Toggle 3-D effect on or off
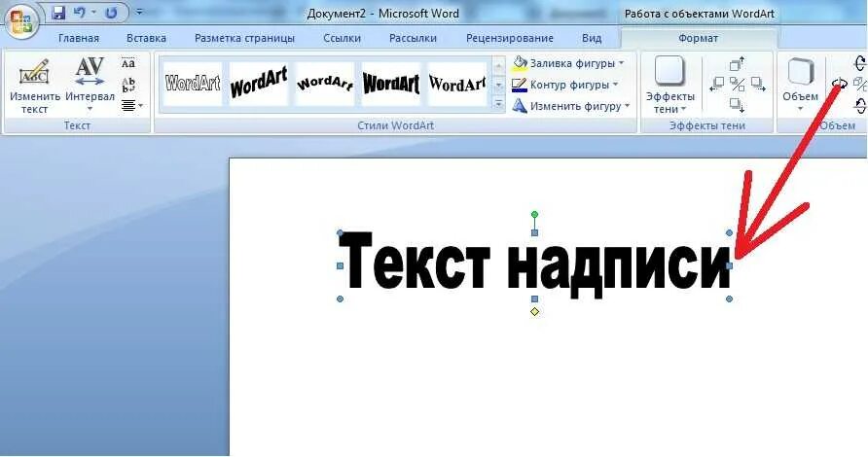This screenshot has width=868, height=457. coord(861,84)
